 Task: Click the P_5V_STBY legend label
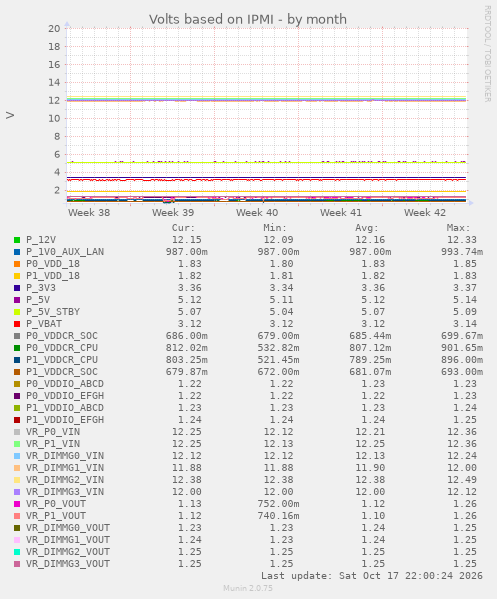coord(53,312)
